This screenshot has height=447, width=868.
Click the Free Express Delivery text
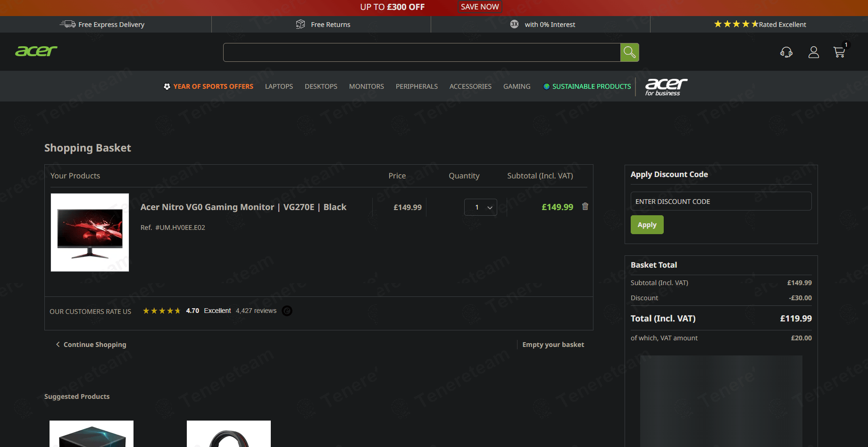pyautogui.click(x=111, y=25)
